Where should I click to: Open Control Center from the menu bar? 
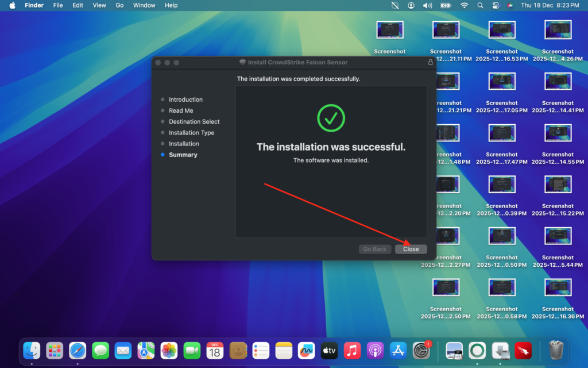point(496,5)
